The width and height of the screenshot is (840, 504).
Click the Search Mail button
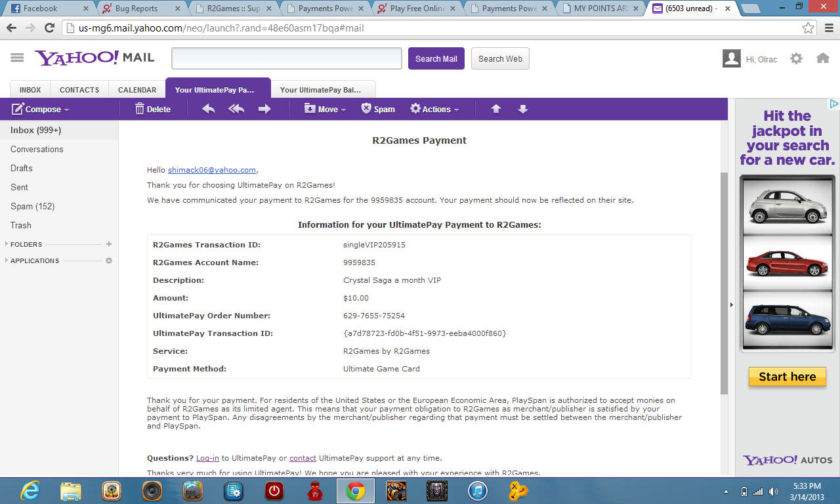[x=436, y=58]
